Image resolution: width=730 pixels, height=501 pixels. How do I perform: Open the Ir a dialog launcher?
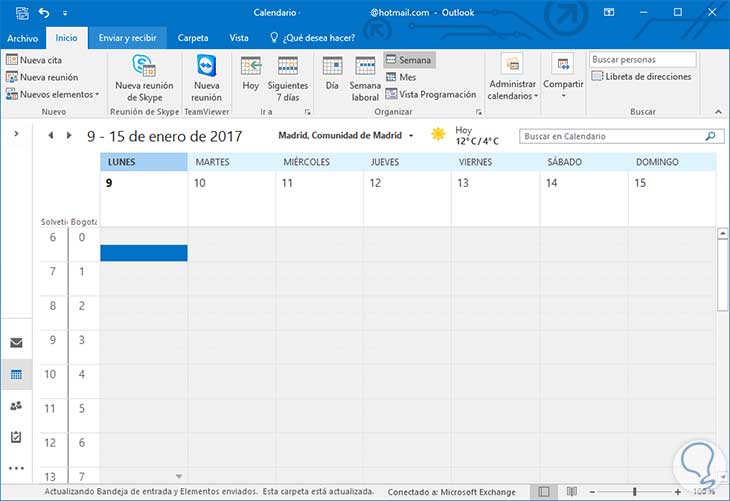[307, 112]
